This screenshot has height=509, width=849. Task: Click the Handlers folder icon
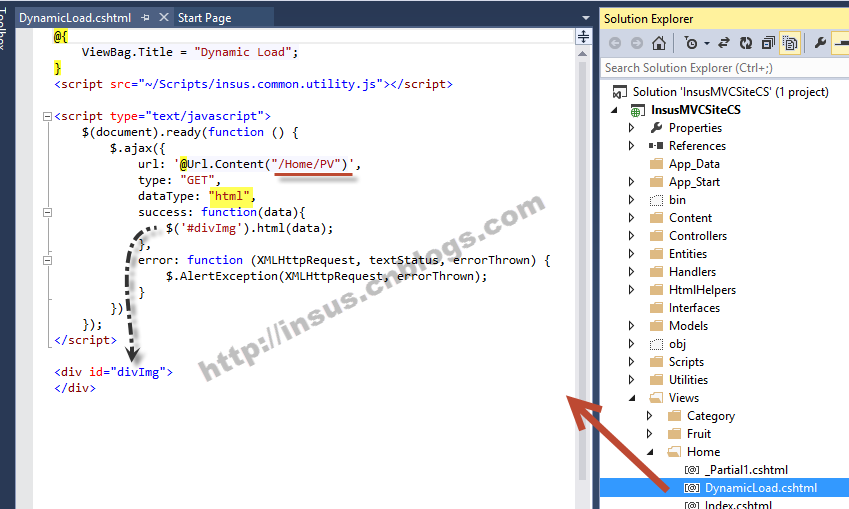tap(656, 271)
